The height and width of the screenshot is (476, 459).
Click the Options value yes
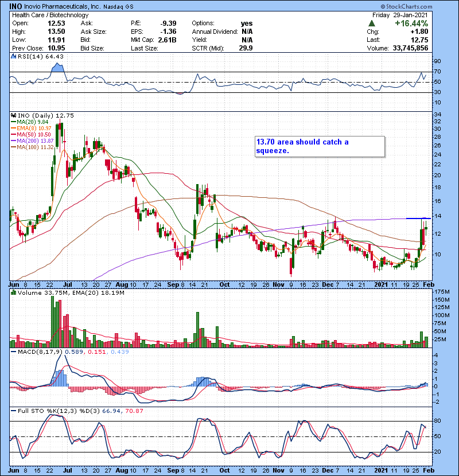click(246, 24)
